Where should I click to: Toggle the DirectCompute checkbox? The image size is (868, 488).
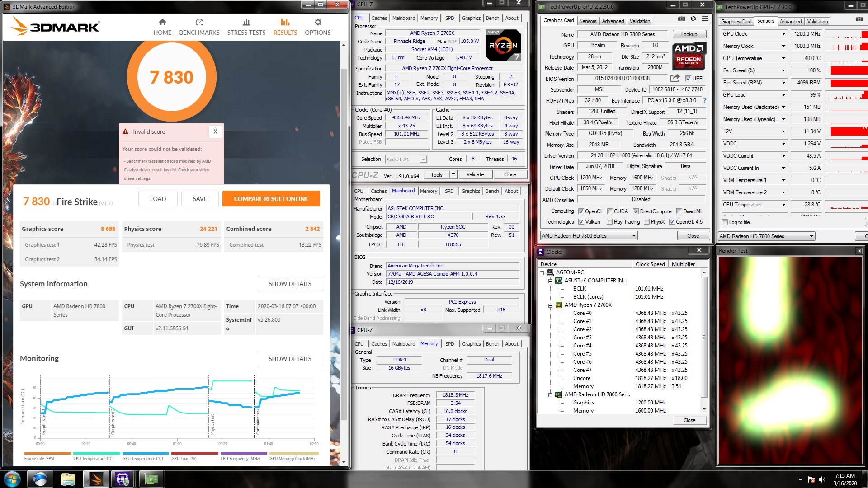(x=636, y=211)
